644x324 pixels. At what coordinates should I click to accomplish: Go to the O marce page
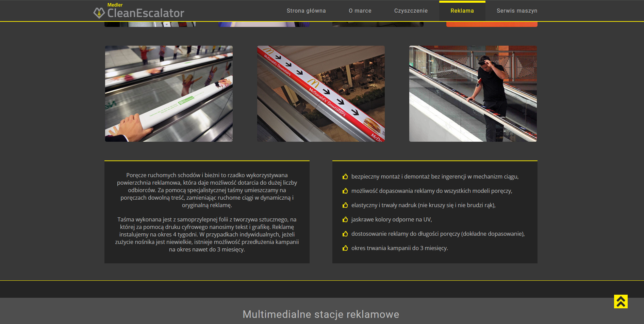click(x=360, y=11)
